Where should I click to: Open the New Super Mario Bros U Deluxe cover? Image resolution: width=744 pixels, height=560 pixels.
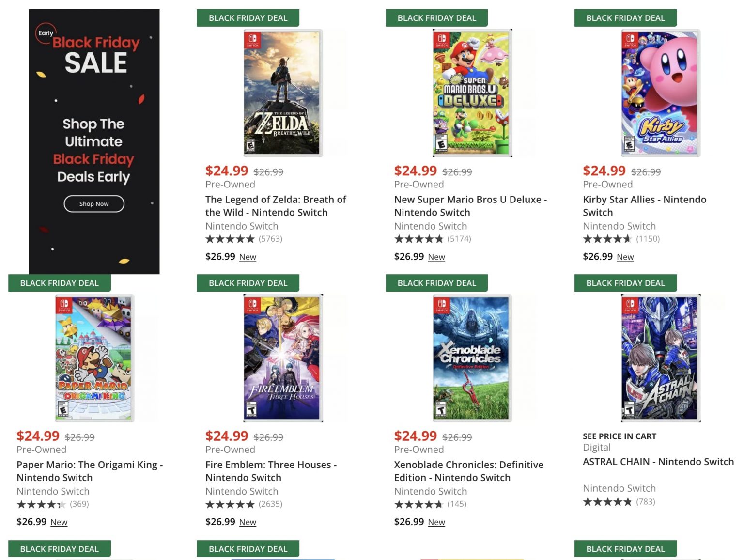[x=472, y=93]
